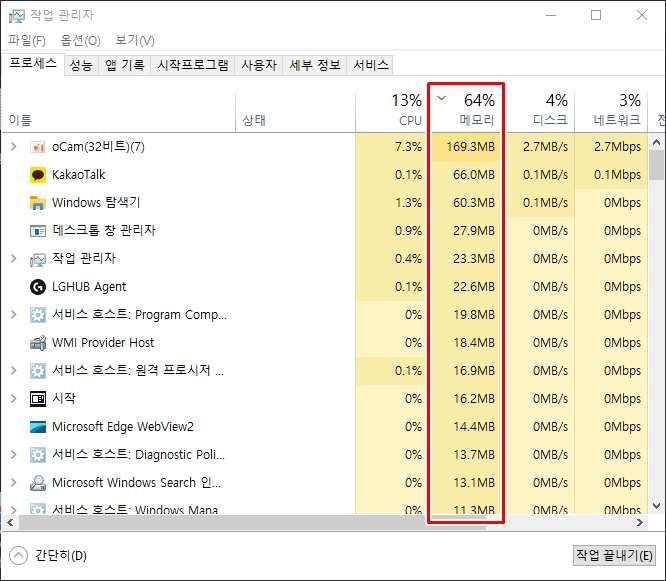Select the LGHUB Agent icon
Screen dimensions: 666x581
[x=38, y=287]
